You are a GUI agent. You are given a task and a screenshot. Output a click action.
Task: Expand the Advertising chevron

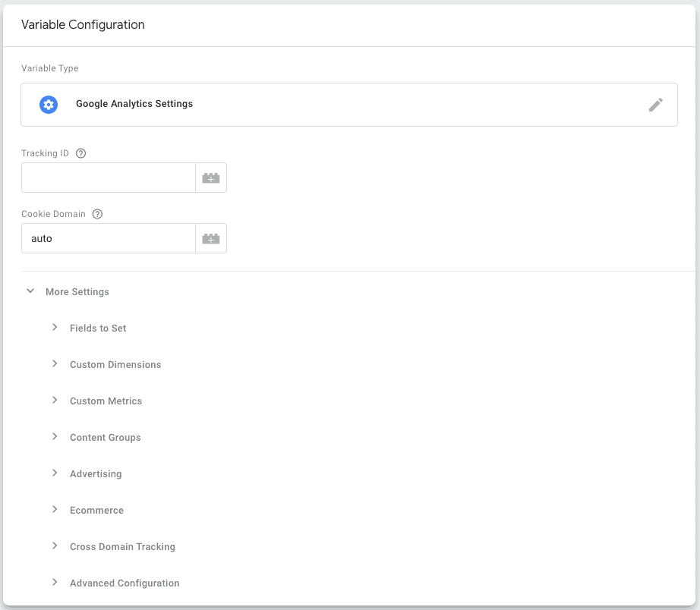coord(55,473)
